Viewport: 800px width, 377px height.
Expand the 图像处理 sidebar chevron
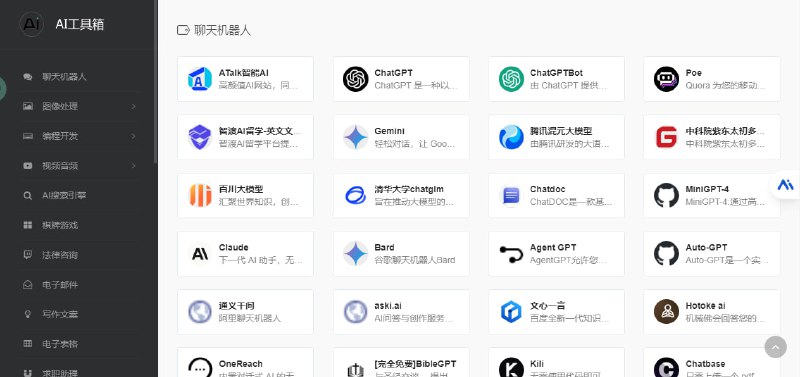[x=134, y=106]
